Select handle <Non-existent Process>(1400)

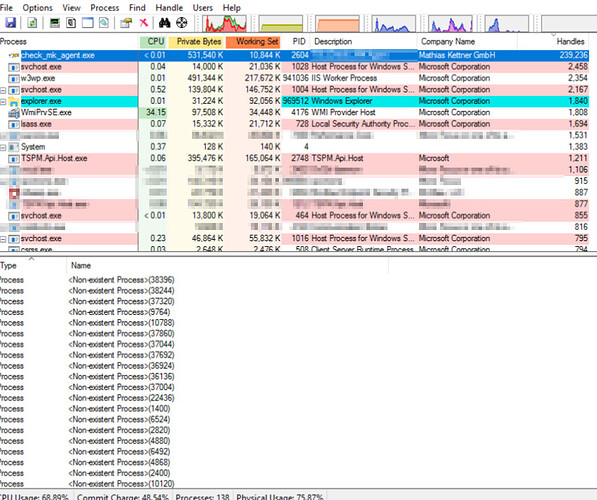click(x=120, y=409)
